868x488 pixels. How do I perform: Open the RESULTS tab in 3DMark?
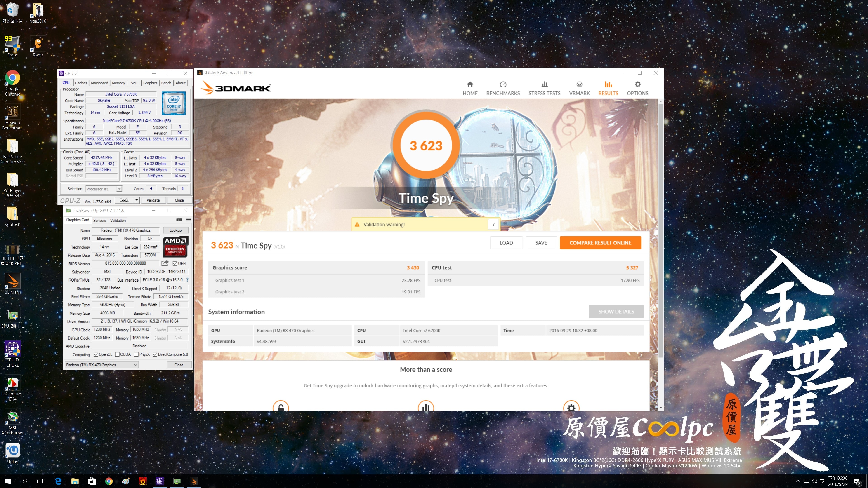coord(608,89)
